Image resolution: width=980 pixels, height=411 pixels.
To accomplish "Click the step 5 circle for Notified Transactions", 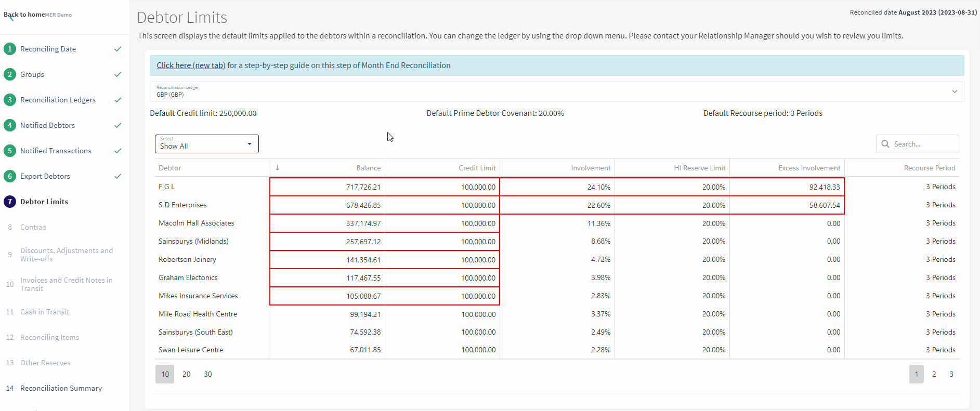I will (9, 151).
